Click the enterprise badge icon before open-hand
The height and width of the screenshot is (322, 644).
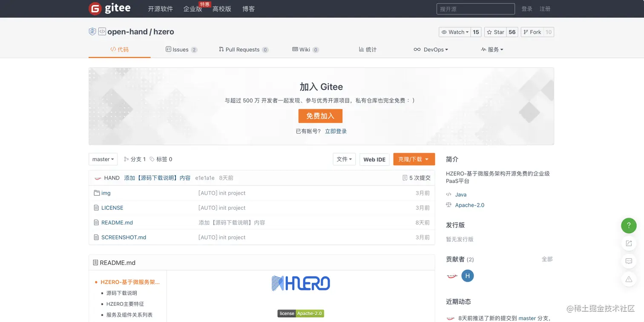pos(92,32)
